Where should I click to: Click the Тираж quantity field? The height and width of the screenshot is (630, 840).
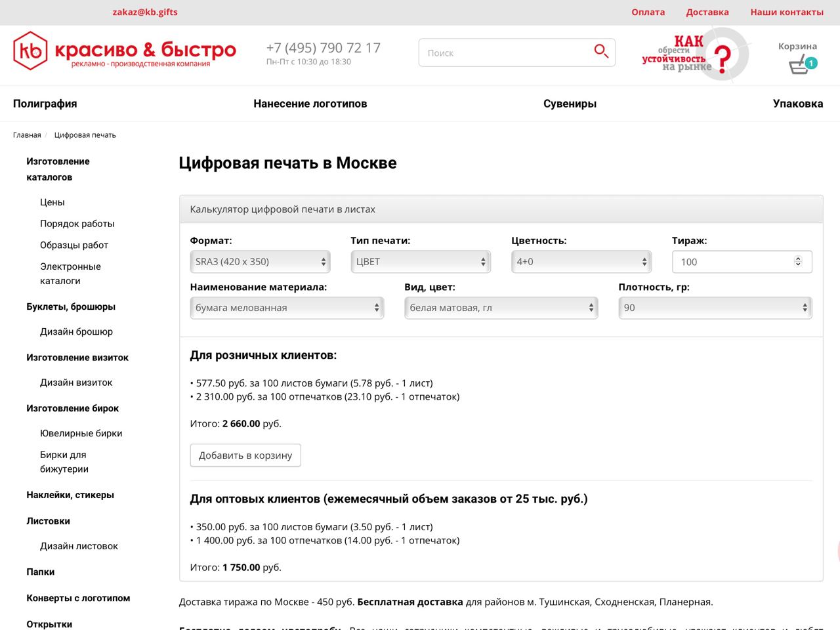point(742,262)
